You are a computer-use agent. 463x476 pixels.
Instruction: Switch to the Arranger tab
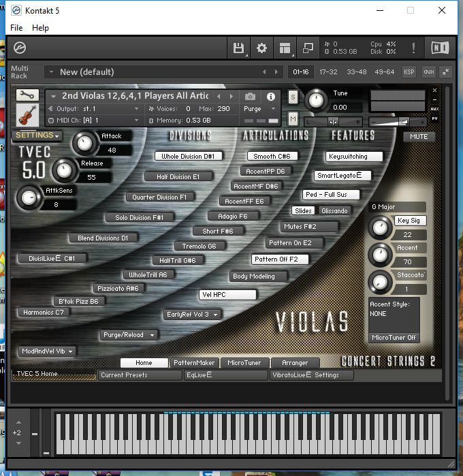pyautogui.click(x=295, y=363)
